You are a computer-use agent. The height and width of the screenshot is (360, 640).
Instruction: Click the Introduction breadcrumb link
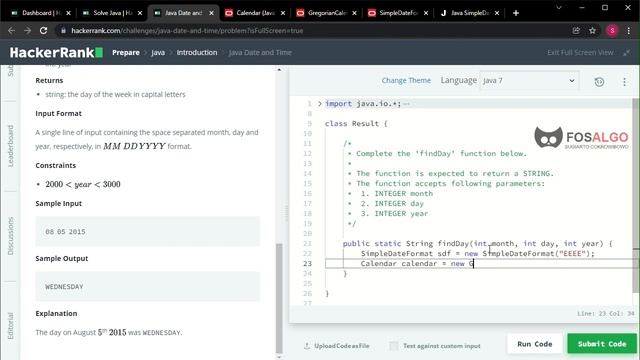click(197, 52)
